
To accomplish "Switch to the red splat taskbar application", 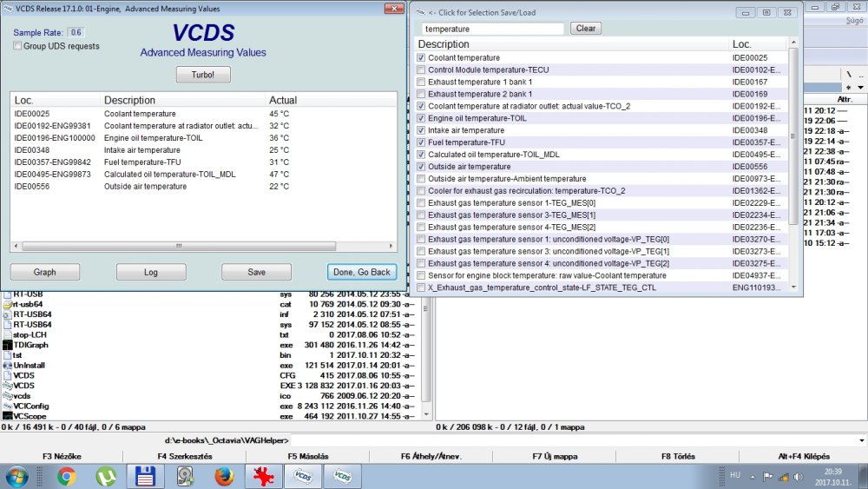I will coord(264,476).
